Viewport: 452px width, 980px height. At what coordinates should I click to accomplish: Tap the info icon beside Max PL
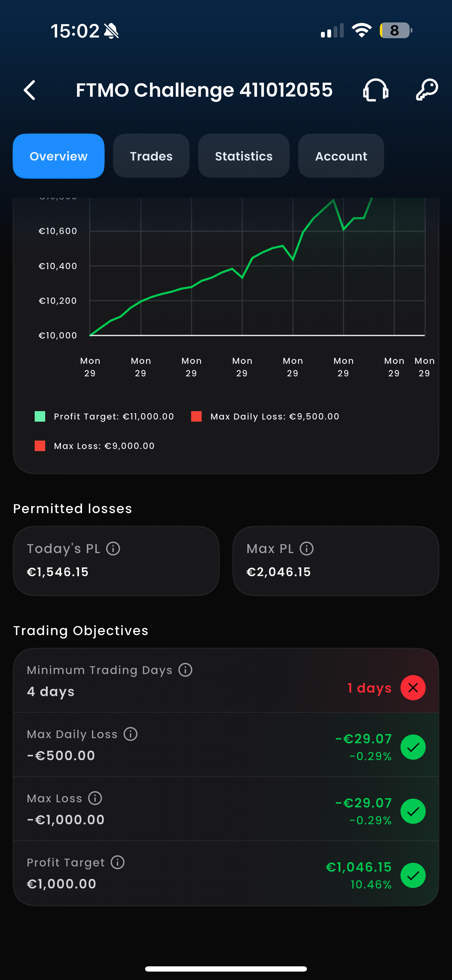coord(306,549)
